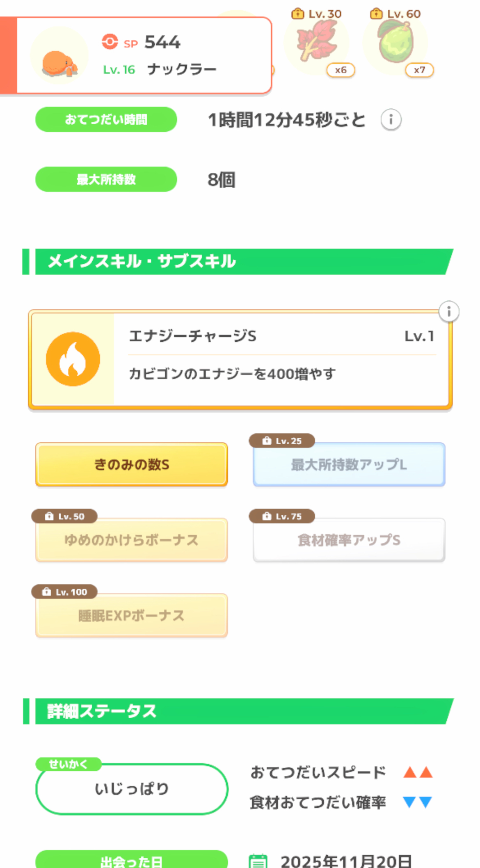
Task: Select locked 最大所持数アップL sub skill
Action: click(349, 464)
